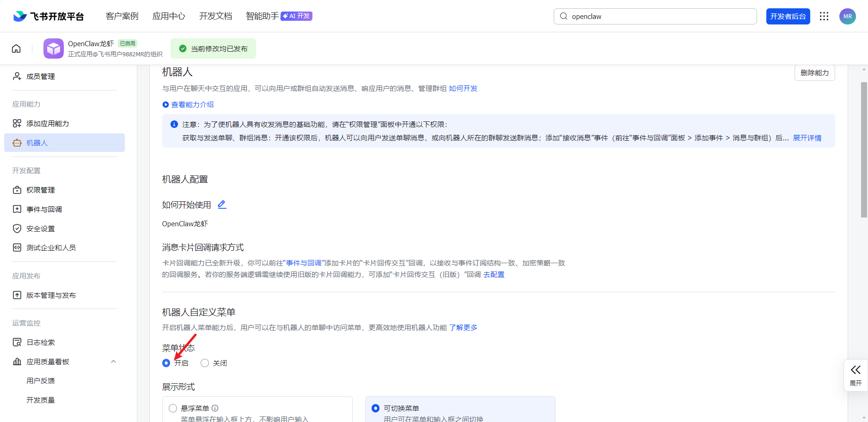The width and height of the screenshot is (868, 422).
Task: Open the 开发文档 menu item
Action: click(215, 16)
